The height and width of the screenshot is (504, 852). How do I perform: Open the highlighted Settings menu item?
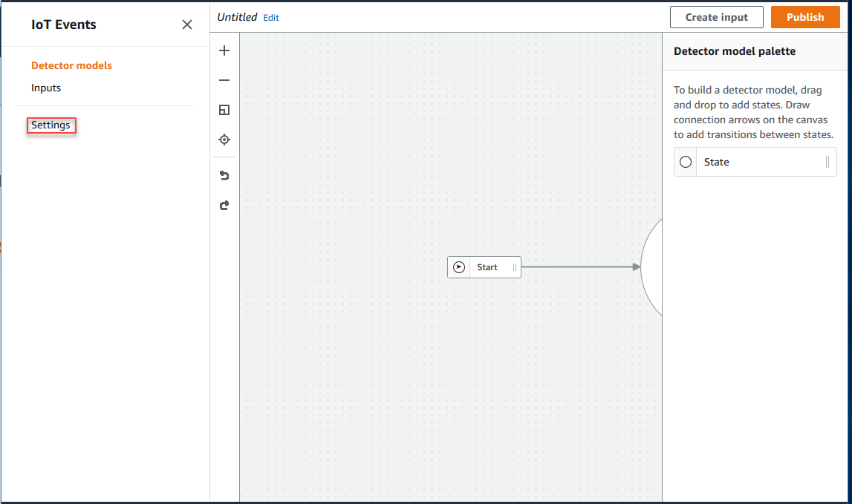51,125
